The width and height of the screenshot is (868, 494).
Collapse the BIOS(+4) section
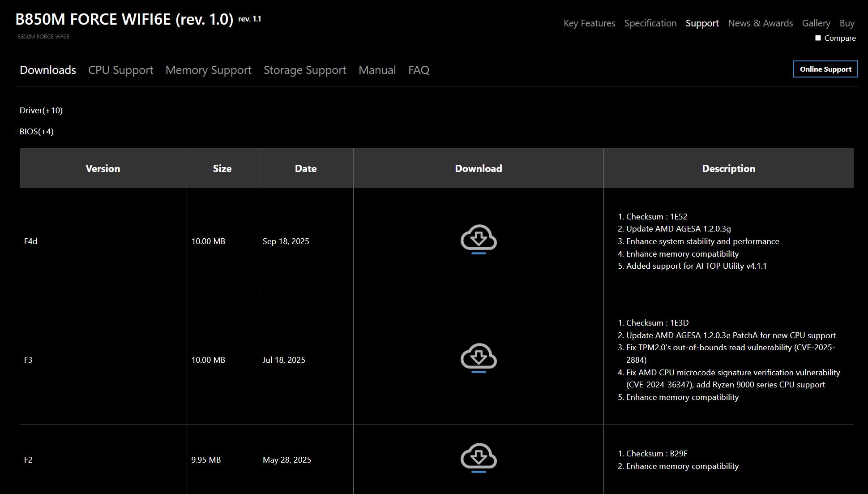tap(37, 131)
